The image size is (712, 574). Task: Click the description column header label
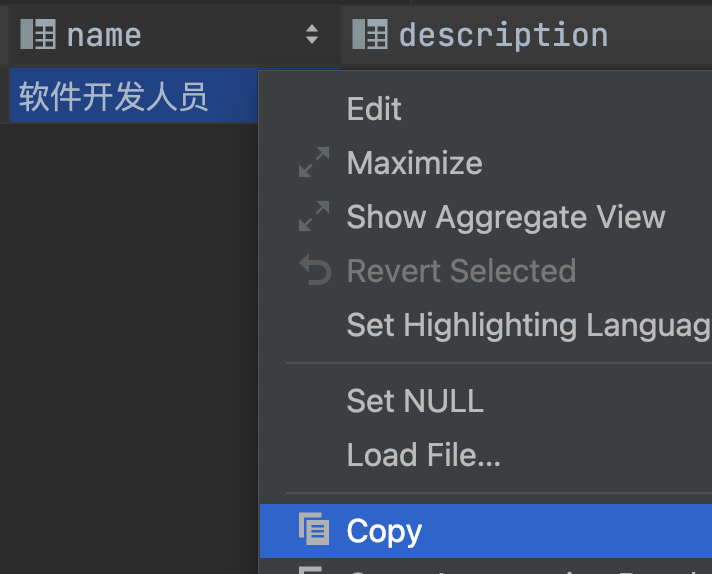(503, 35)
